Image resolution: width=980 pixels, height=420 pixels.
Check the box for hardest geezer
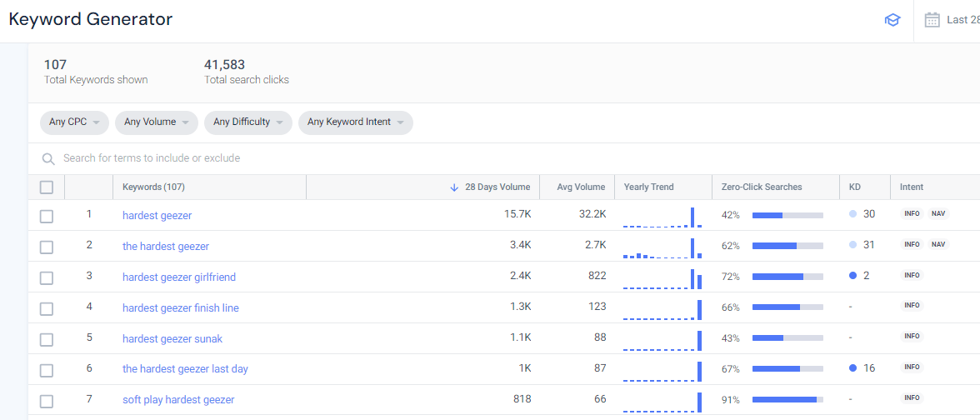coord(47,217)
